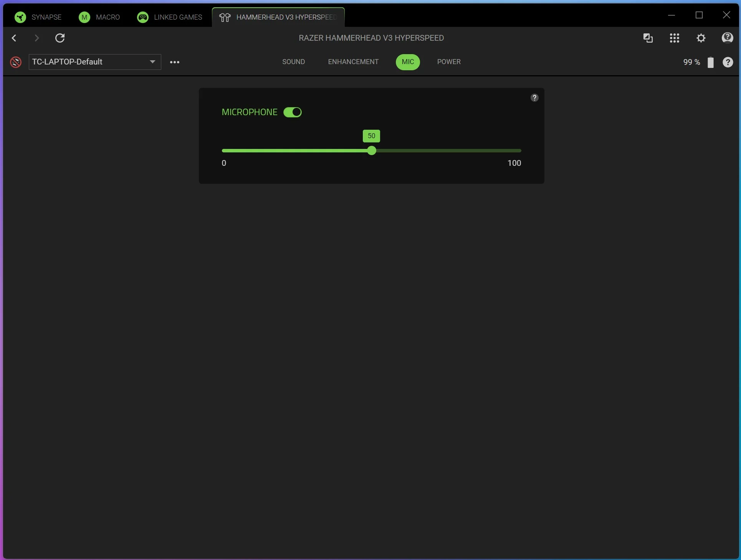Open device help question mark icon

728,62
